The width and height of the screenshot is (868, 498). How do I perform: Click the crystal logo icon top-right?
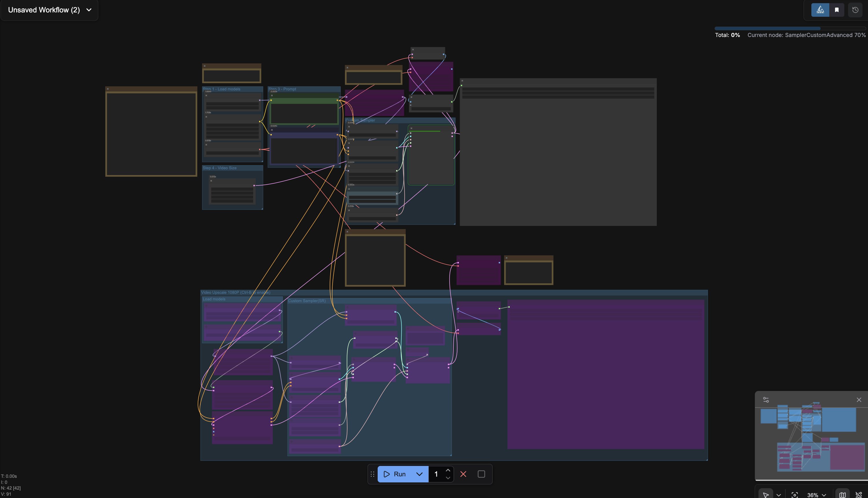tap(820, 10)
